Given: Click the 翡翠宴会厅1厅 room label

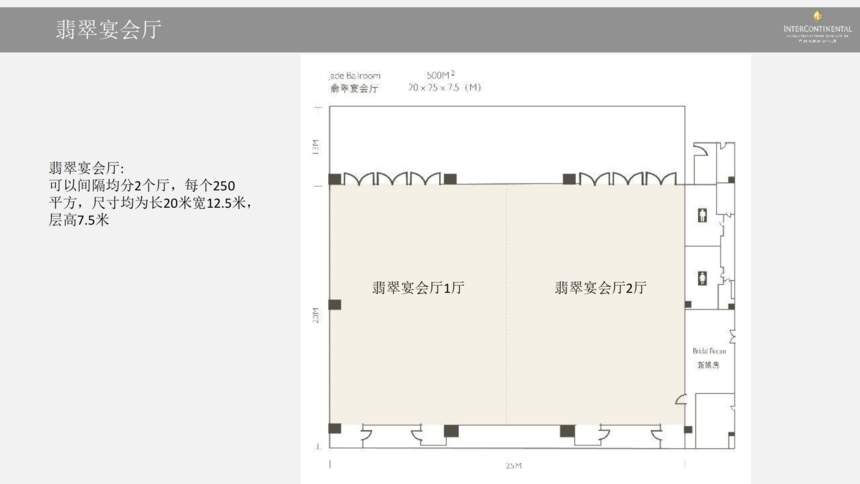Looking at the screenshot, I should (418, 287).
